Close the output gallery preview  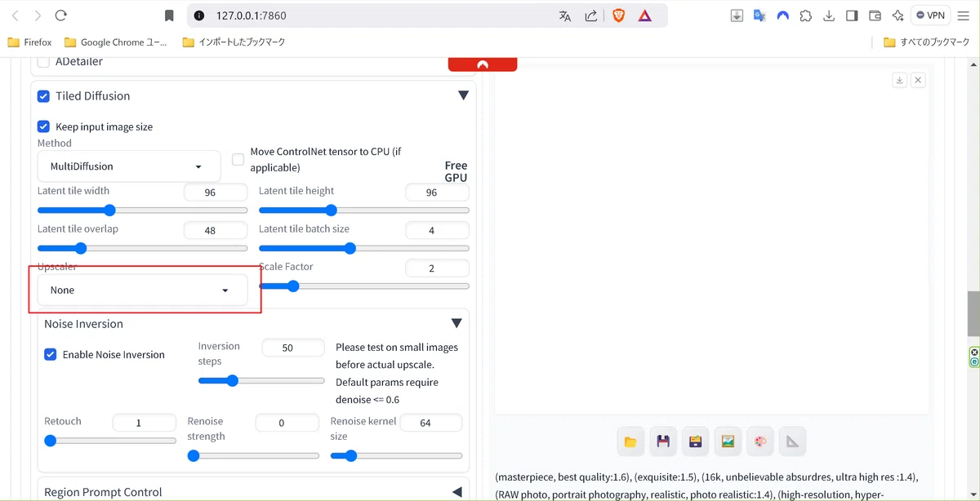pos(918,80)
